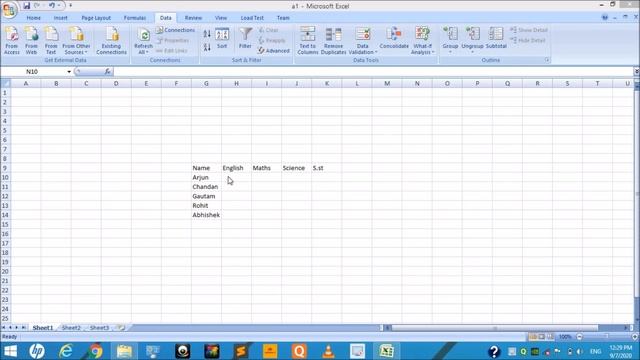Open Windows Start menu
This screenshot has height=360, width=640.
tap(10, 351)
